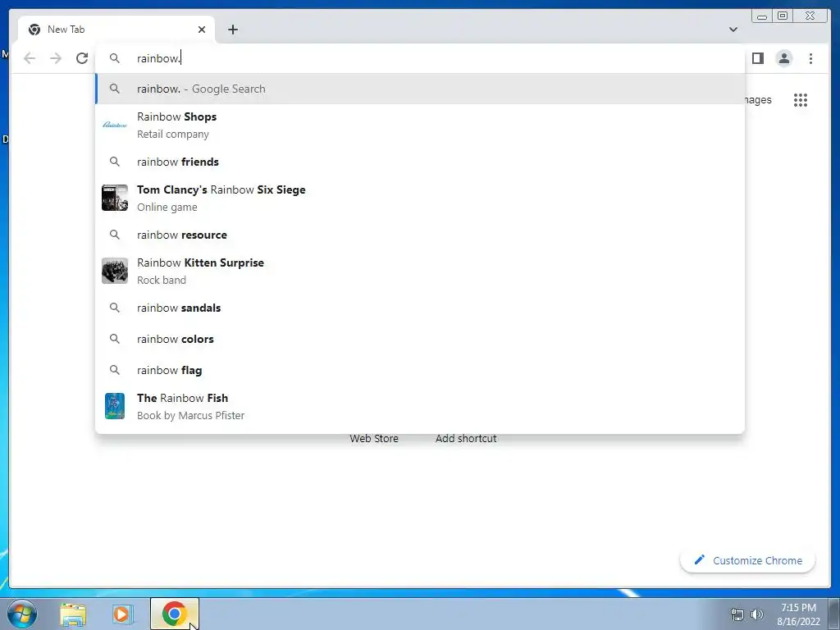The height and width of the screenshot is (630, 840).
Task: Click the magnifier beside rainbow resource
Action: click(x=115, y=235)
